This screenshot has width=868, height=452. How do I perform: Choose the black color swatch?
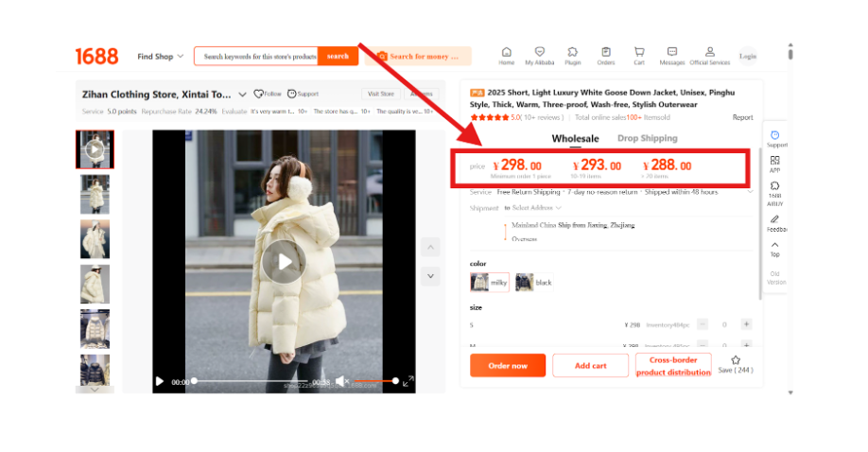pos(533,283)
